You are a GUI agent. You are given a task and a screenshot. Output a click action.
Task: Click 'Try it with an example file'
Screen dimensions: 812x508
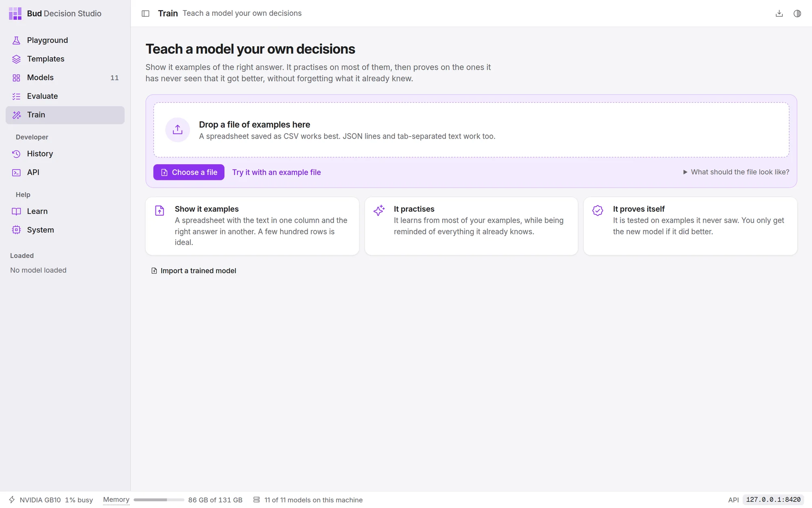[x=276, y=172]
